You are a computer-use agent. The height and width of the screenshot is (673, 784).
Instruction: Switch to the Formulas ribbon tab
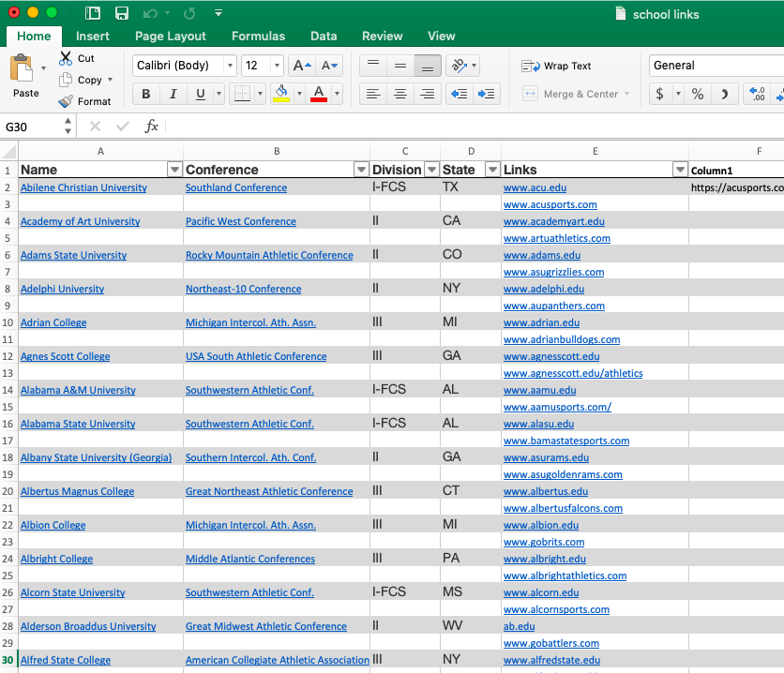tap(259, 36)
